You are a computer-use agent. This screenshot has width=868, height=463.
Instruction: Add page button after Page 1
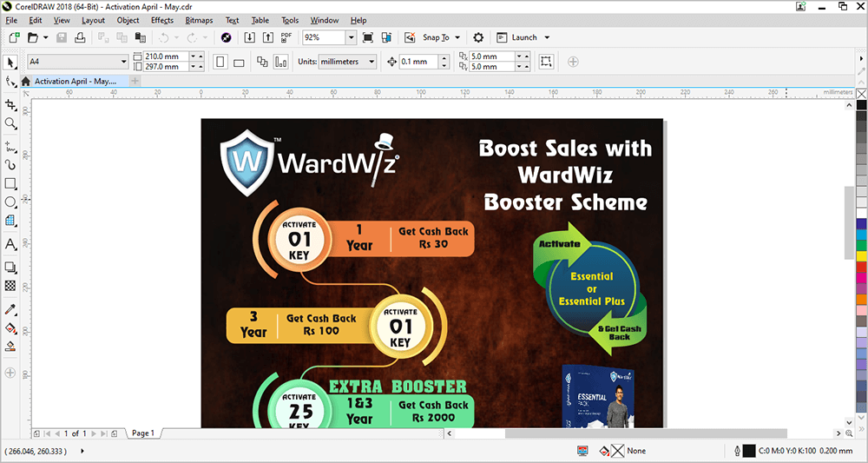(x=114, y=433)
